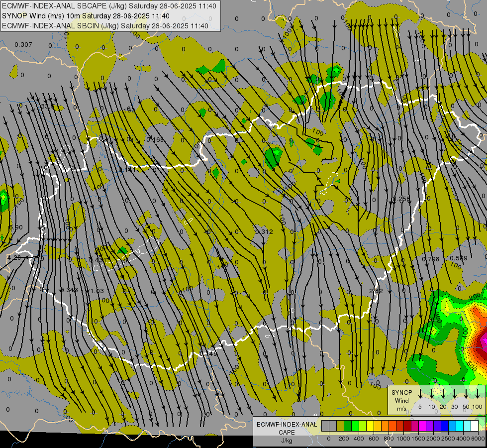Click the 4.28 value on the map
487x448 pixels.
pyautogui.click(x=14, y=258)
